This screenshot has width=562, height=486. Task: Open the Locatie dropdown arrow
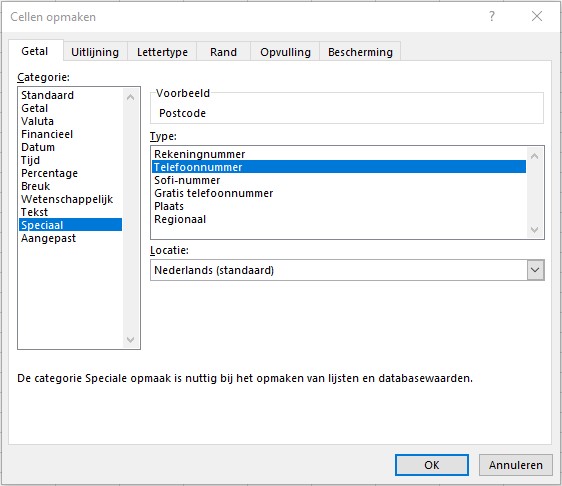pyautogui.click(x=535, y=270)
